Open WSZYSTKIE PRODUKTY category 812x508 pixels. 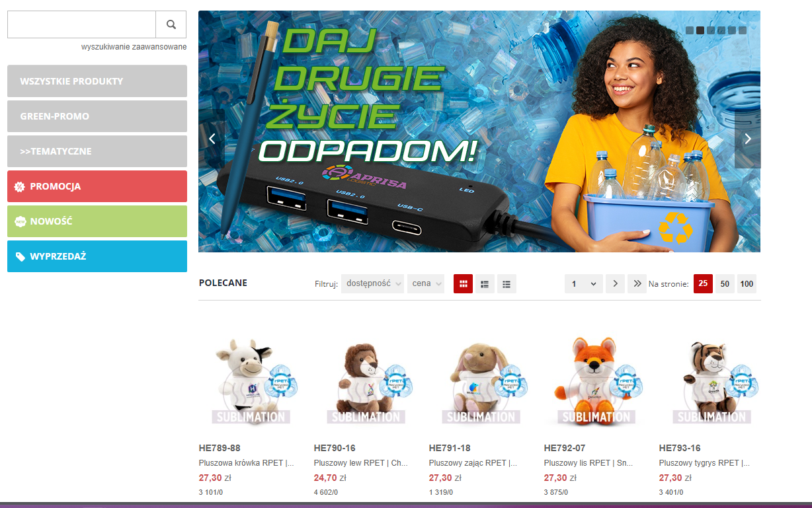coord(97,81)
